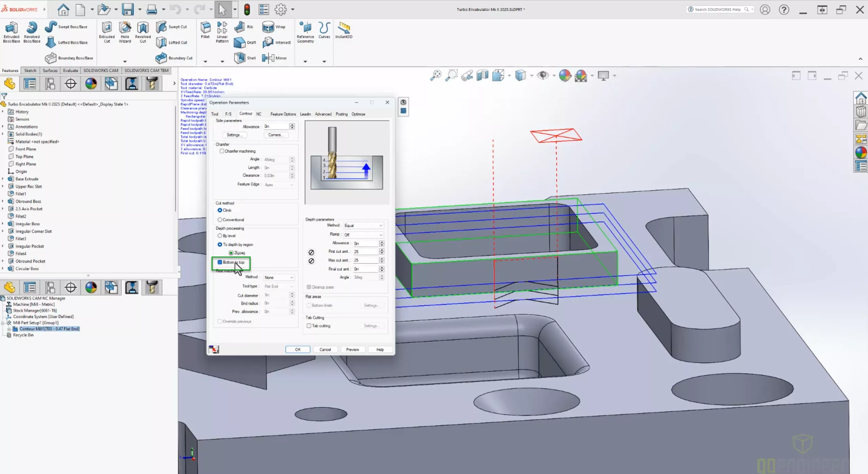Open the Linear Pattern tool
868x474 pixels.
[222, 32]
